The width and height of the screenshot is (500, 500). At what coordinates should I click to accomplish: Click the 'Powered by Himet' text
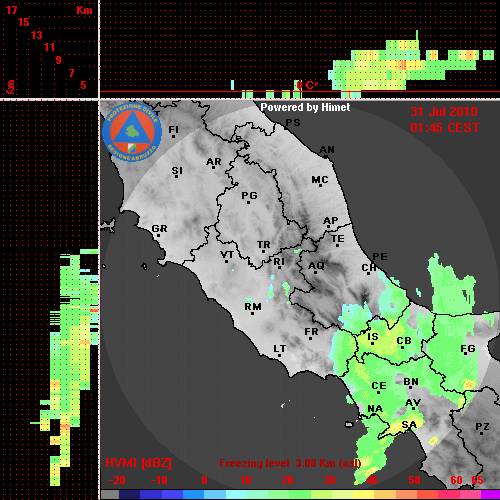click(305, 107)
